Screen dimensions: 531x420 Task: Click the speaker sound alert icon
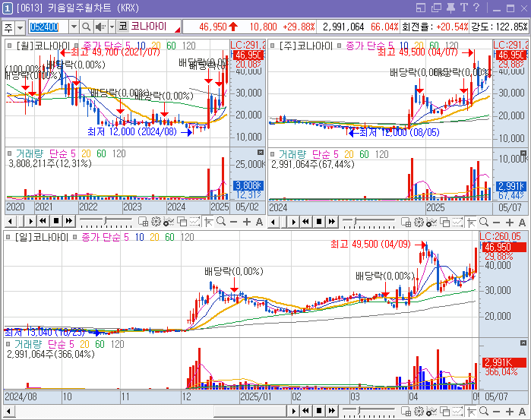point(100,27)
